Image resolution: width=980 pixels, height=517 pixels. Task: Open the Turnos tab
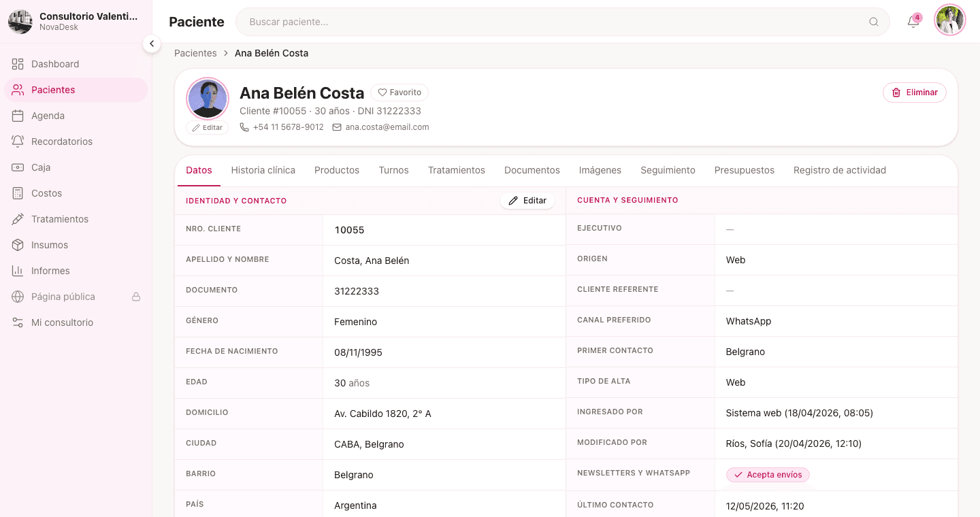[x=394, y=170]
